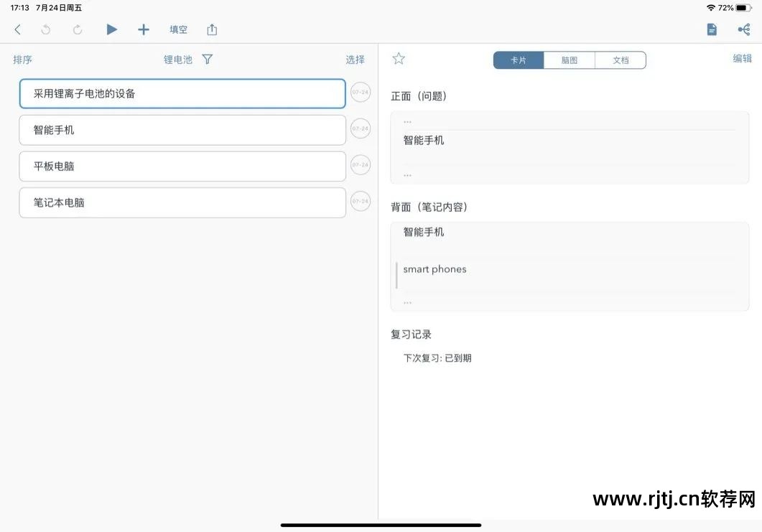Tap the 正面（问题）heading

click(x=419, y=96)
